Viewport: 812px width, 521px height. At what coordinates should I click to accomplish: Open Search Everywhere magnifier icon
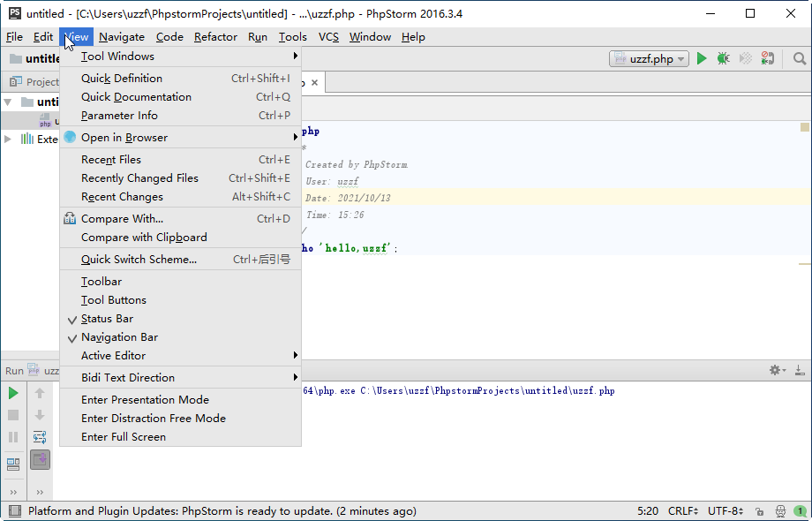click(800, 58)
